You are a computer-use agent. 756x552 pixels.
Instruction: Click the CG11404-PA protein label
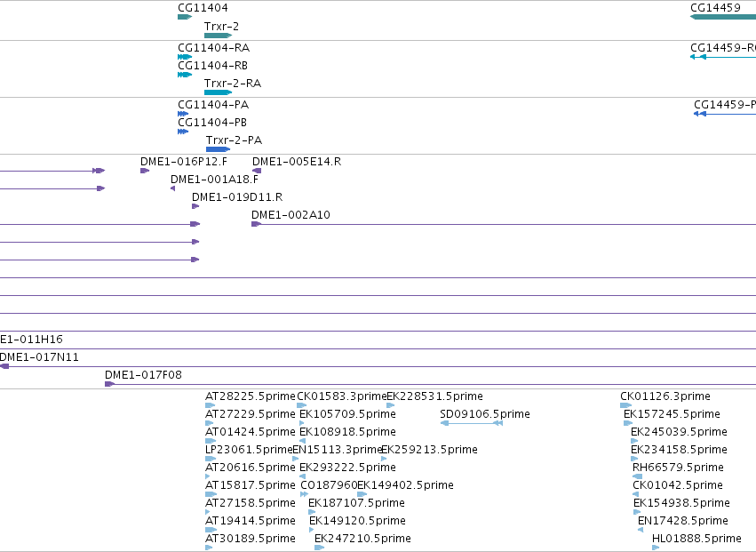point(213,105)
